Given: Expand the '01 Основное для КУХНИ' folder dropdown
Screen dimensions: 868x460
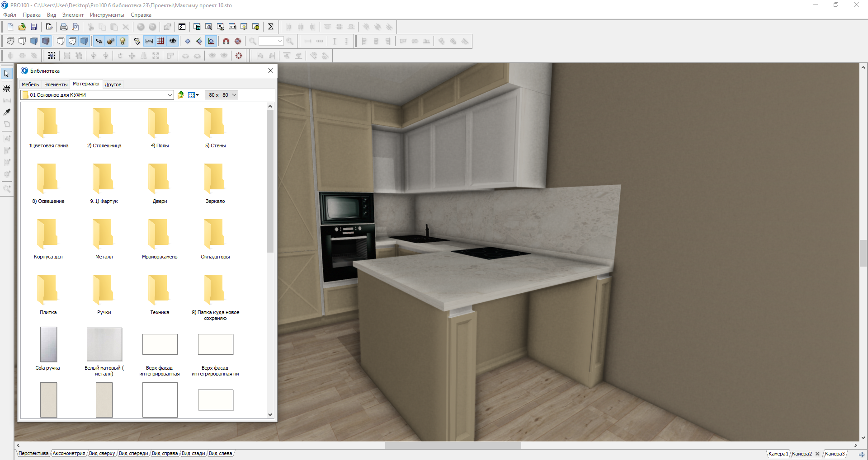Looking at the screenshot, I should [170, 95].
